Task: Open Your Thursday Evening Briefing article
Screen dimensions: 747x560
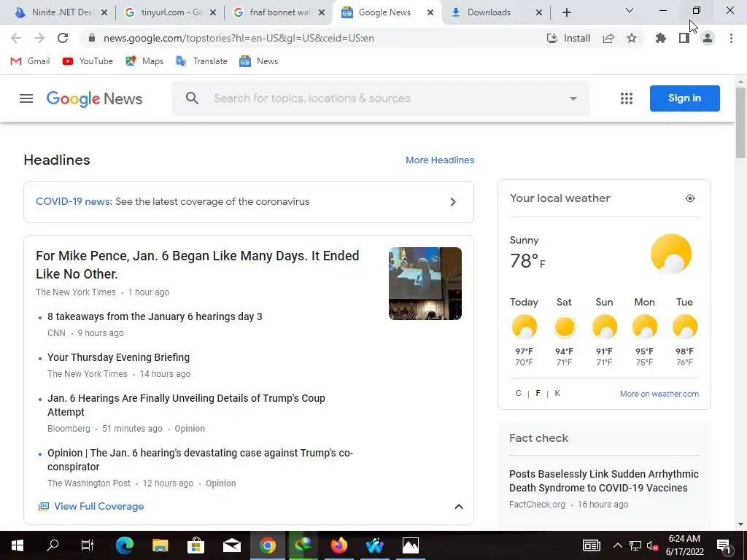Action: (119, 357)
